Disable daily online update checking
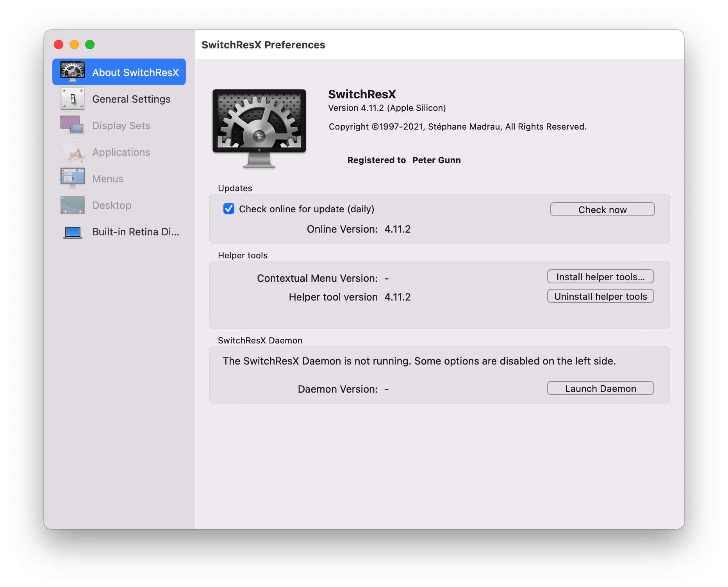728x587 pixels. point(228,209)
